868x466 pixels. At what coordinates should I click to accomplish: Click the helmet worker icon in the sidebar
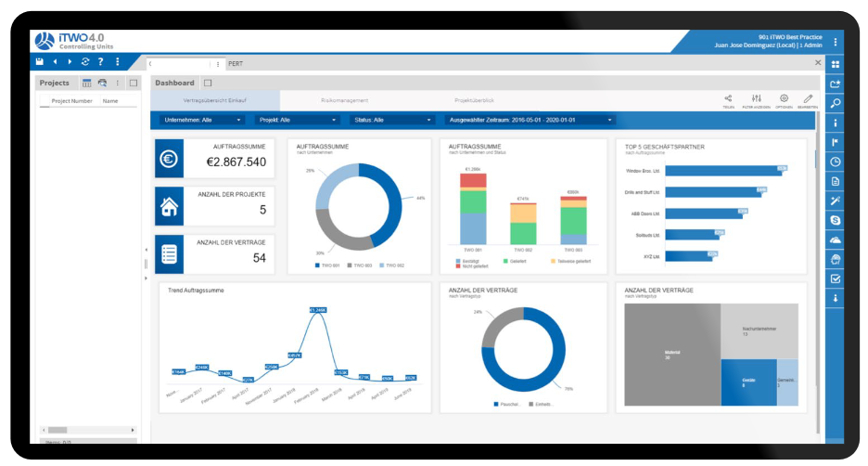836,259
